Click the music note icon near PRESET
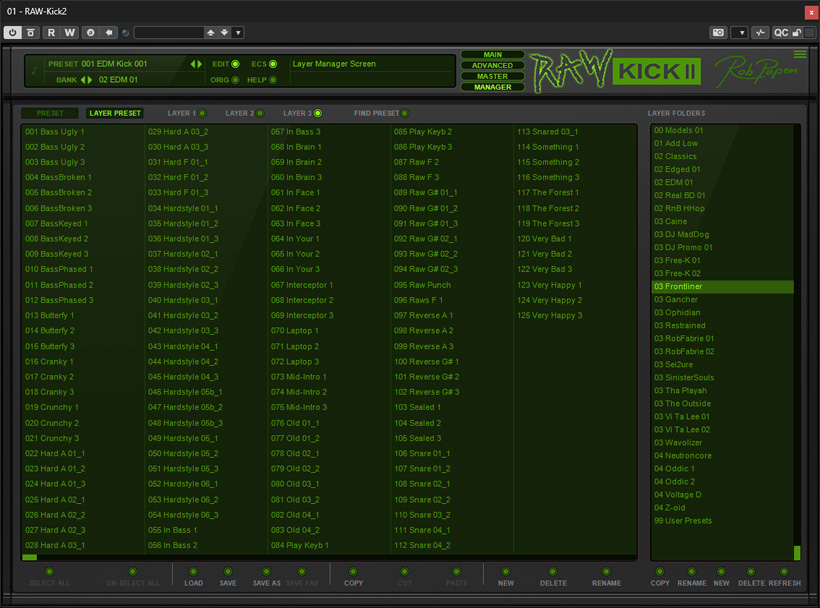This screenshot has width=820, height=608. click(x=35, y=71)
